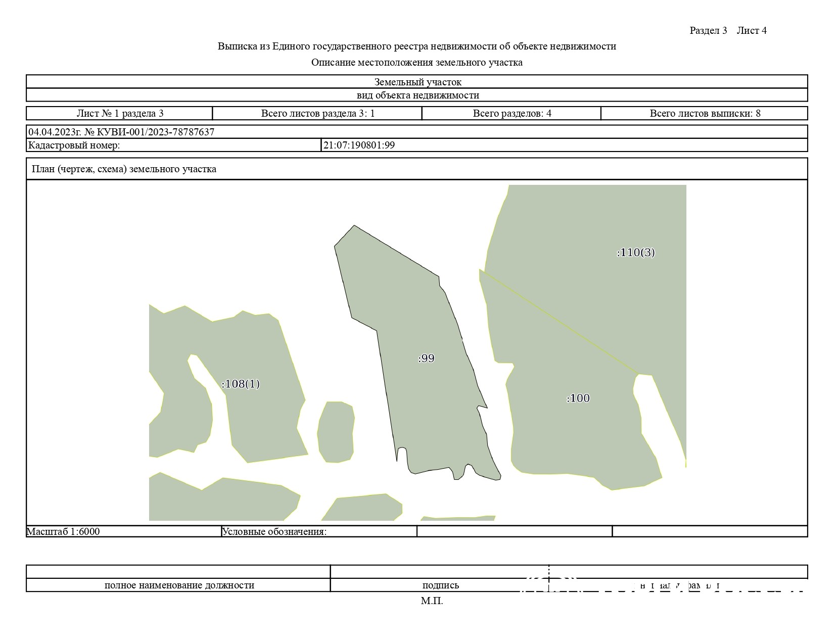Click the 'подпись' signature field
834x644 pixels.
click(440, 585)
